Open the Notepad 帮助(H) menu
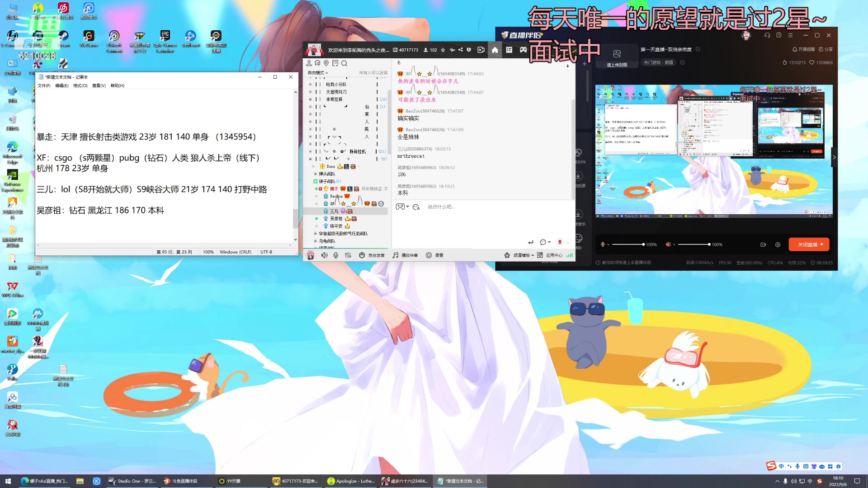The image size is (868, 488). [x=118, y=86]
